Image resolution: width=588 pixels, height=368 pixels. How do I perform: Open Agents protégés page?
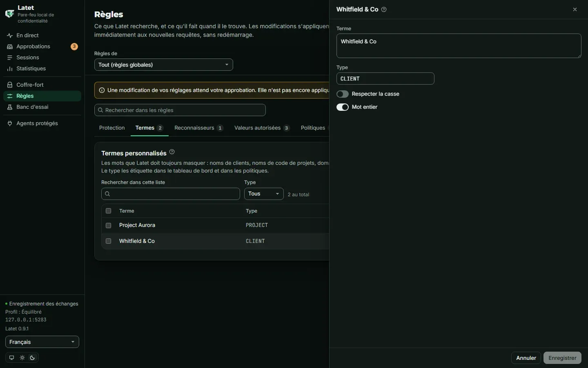[x=42, y=123]
